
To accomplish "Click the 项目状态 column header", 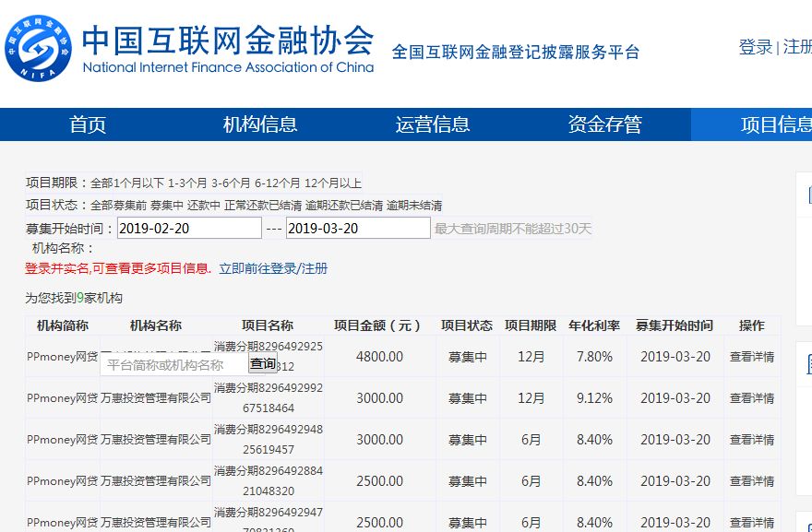I will pyautogui.click(x=467, y=325).
